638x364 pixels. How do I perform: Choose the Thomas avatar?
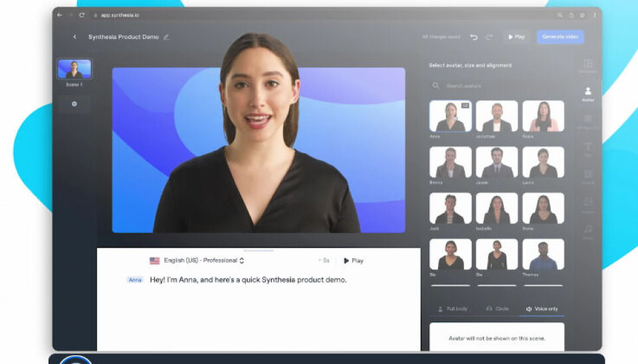[543, 254]
